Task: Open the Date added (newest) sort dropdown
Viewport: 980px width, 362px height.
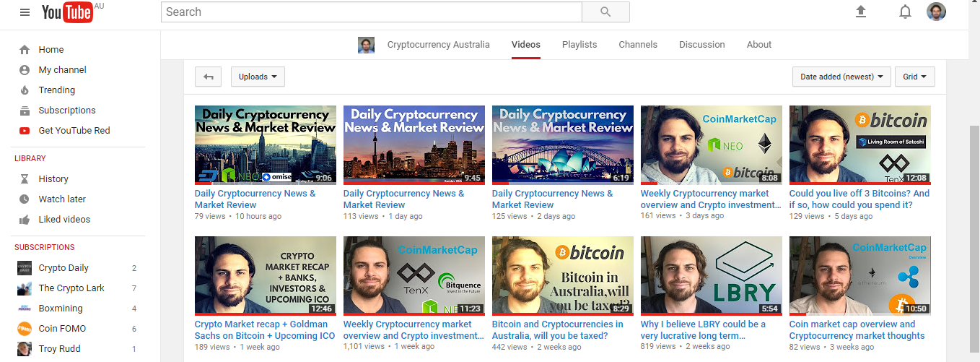Action: [841, 77]
